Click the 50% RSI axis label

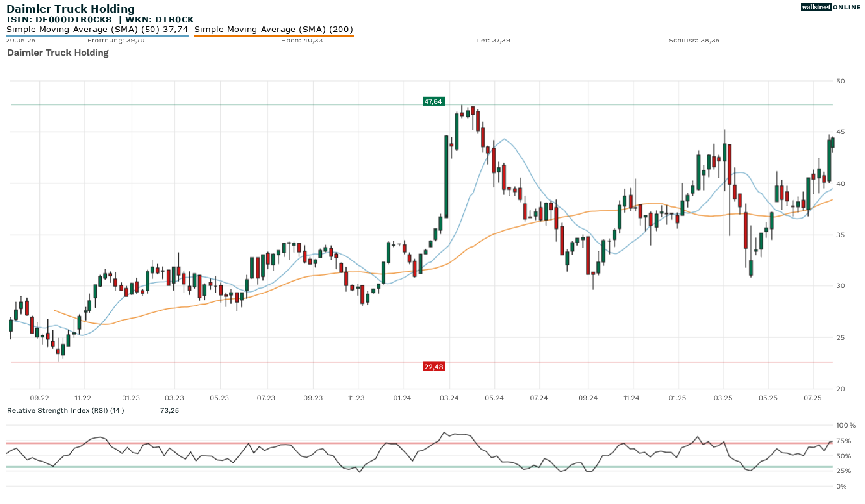point(843,456)
